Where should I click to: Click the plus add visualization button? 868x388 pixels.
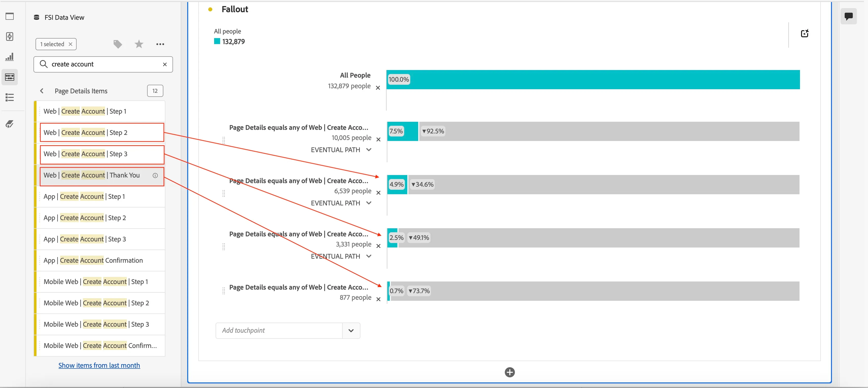pos(510,372)
